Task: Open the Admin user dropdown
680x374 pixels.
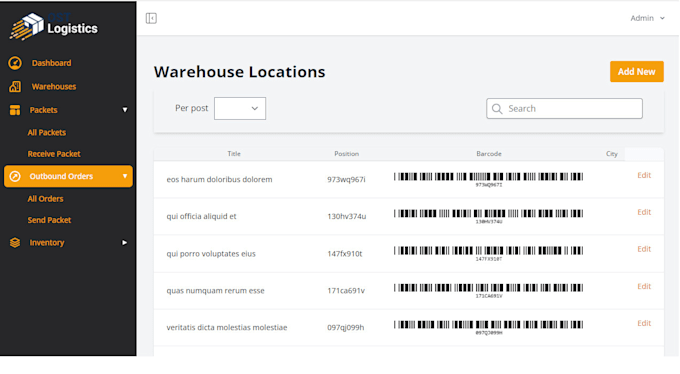Action: click(x=647, y=18)
